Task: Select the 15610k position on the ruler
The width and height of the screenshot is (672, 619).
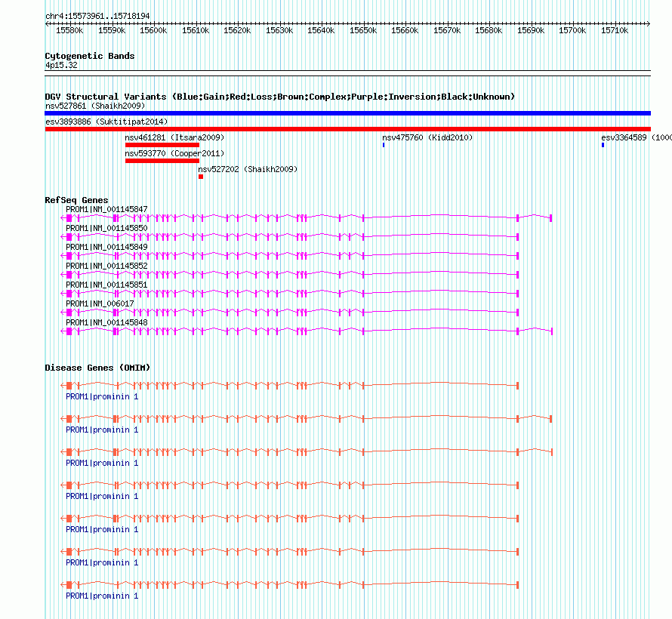Action: coord(196,30)
